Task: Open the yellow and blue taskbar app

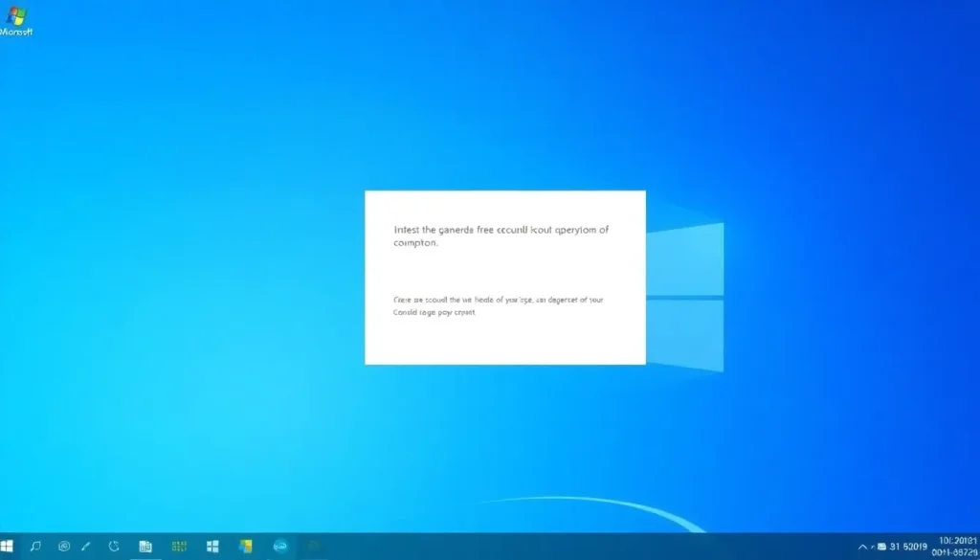Action: coord(246,547)
